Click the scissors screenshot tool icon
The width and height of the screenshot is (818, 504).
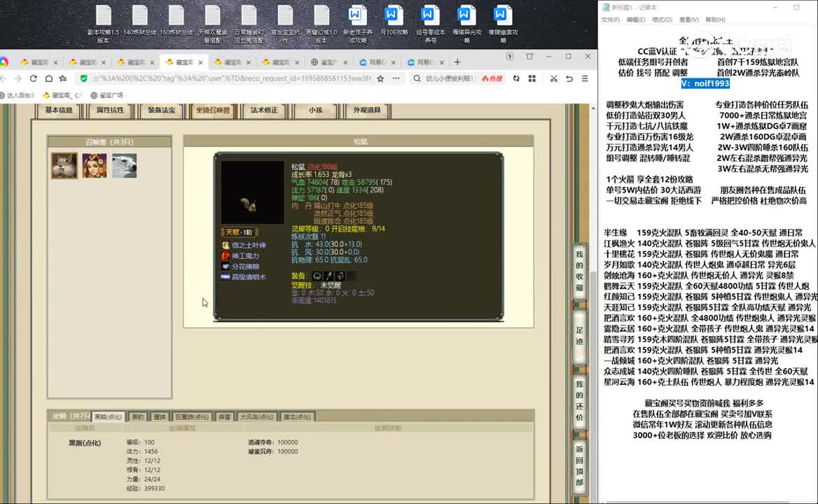tap(553, 78)
